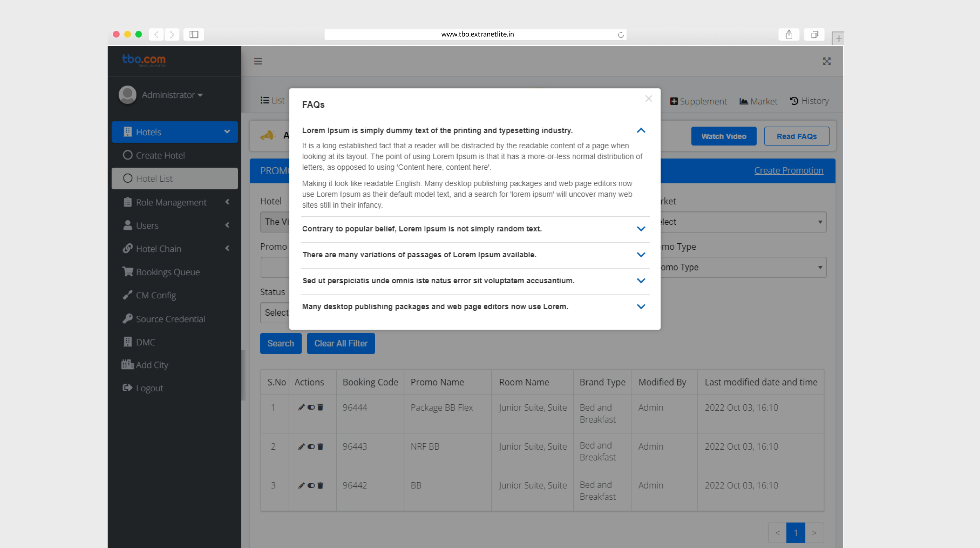Toggle browser sidebar panel icon
The width and height of the screenshot is (980, 548).
tap(194, 35)
